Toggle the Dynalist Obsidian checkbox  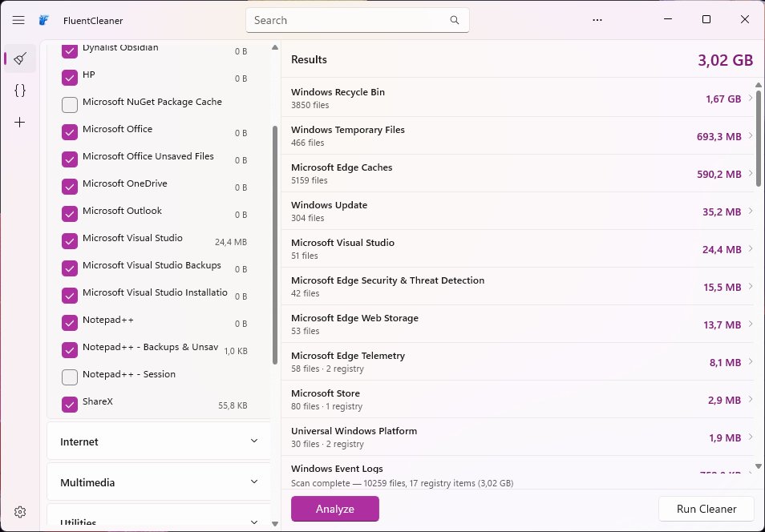[x=70, y=50]
